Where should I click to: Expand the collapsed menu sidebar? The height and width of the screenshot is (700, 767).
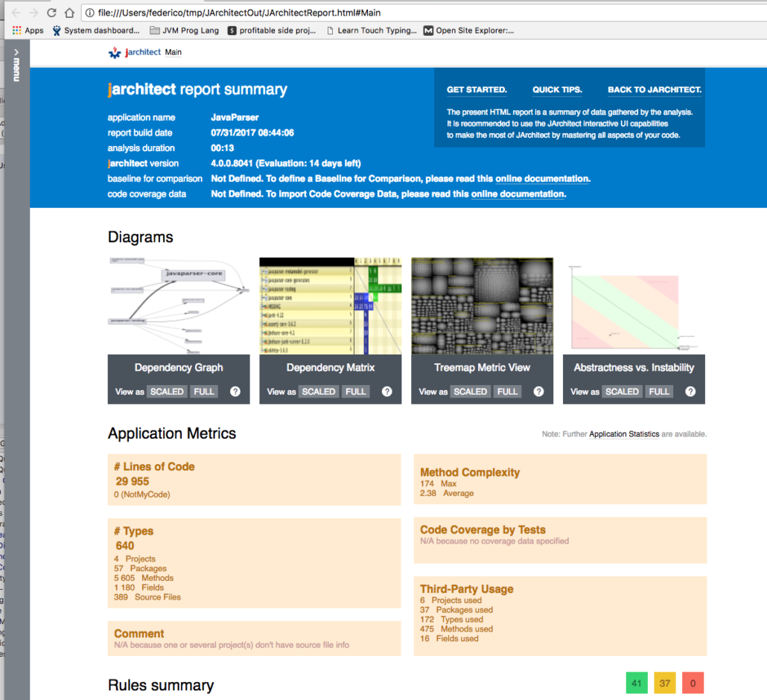point(16,66)
